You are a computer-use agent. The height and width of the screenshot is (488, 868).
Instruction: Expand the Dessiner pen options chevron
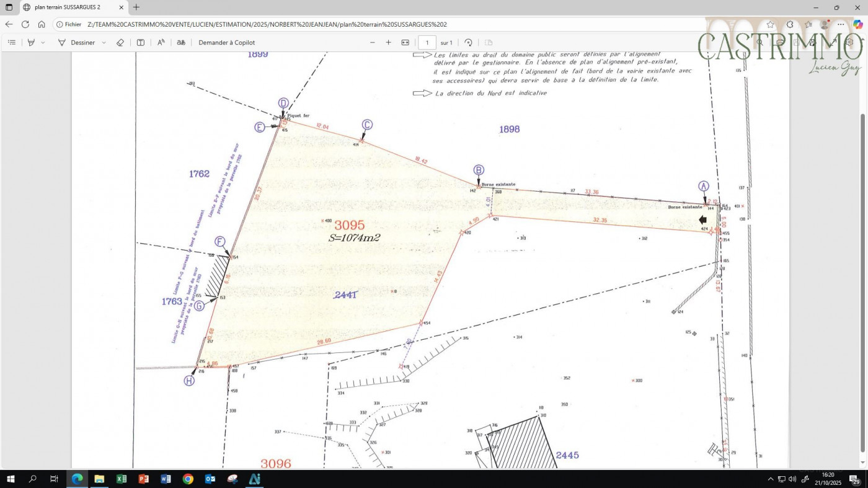103,42
